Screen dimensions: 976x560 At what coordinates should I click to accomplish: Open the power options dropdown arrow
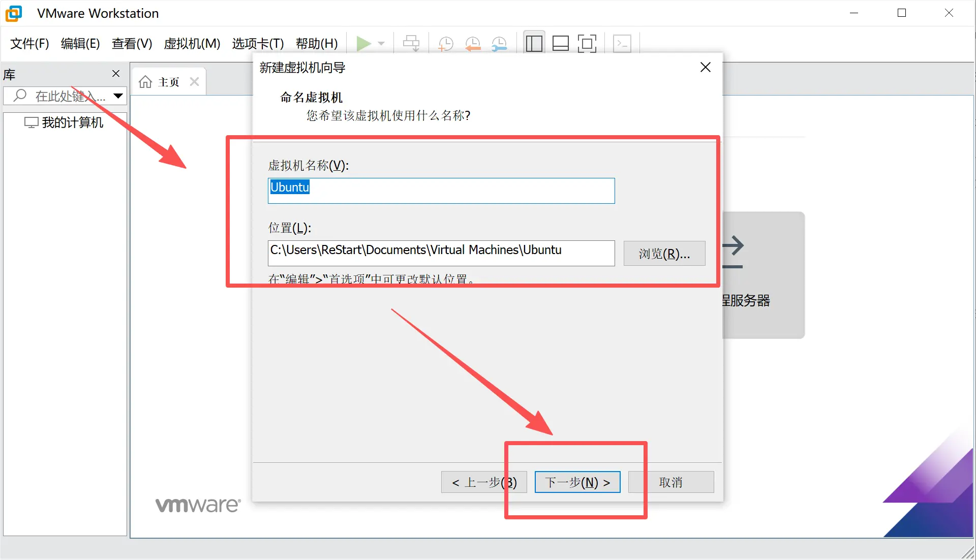click(381, 44)
